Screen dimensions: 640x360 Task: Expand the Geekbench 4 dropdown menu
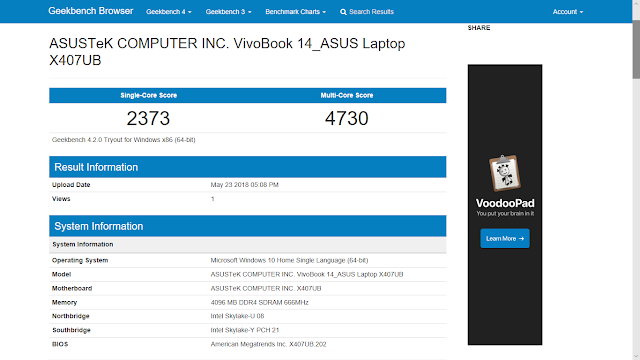(x=169, y=12)
